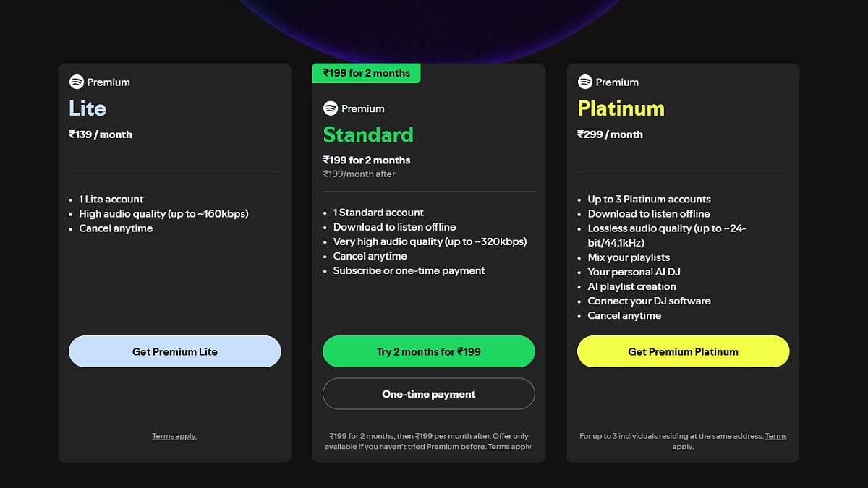This screenshot has height=488, width=868.
Task: Select the yellow Platinum plan heading
Action: point(621,108)
